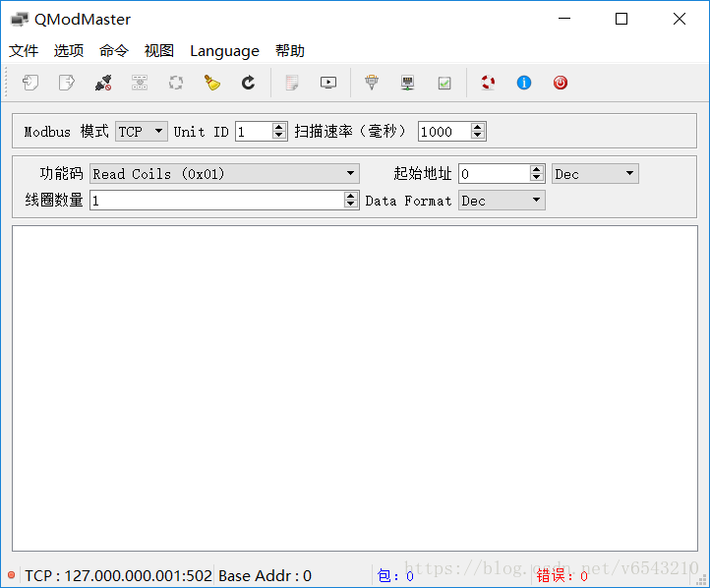710x588 pixels.
Task: Decrease the coil count value
Action: click(x=351, y=205)
